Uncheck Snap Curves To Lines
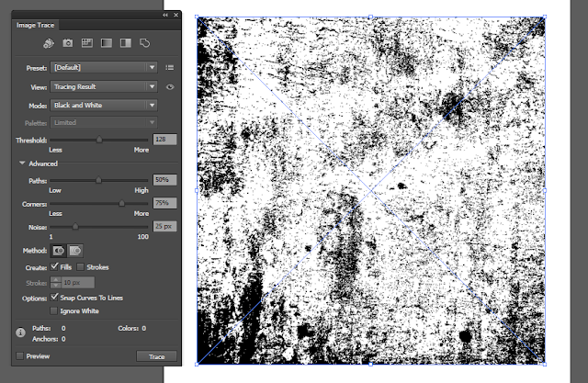Screen dimensions: 588x383 click(54, 298)
